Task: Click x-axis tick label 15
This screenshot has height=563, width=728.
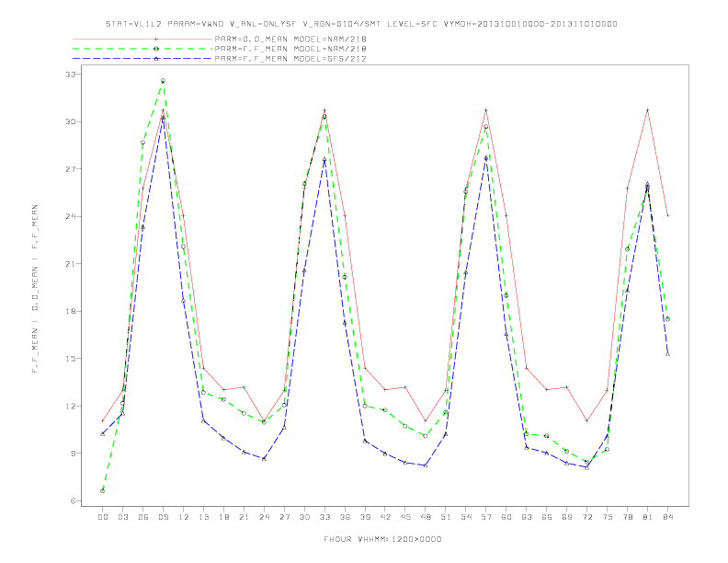Action: (x=203, y=517)
